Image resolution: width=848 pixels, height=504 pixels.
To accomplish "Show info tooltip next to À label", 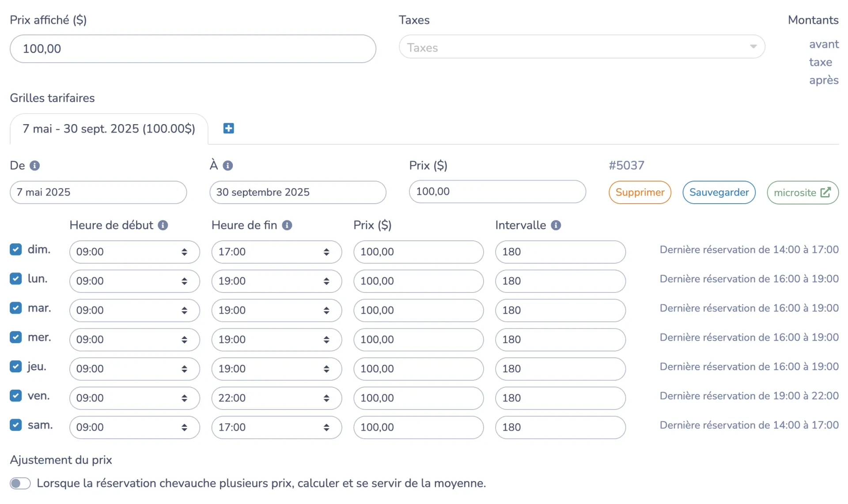I will (227, 166).
